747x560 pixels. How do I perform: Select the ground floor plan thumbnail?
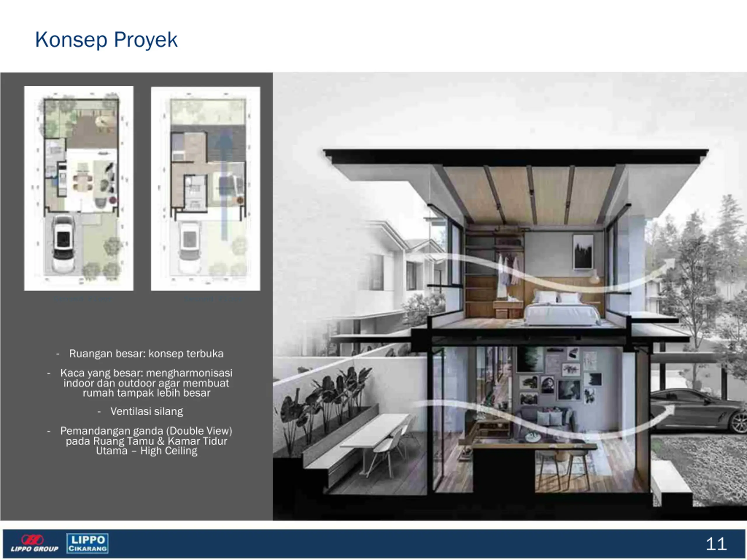pyautogui.click(x=79, y=188)
